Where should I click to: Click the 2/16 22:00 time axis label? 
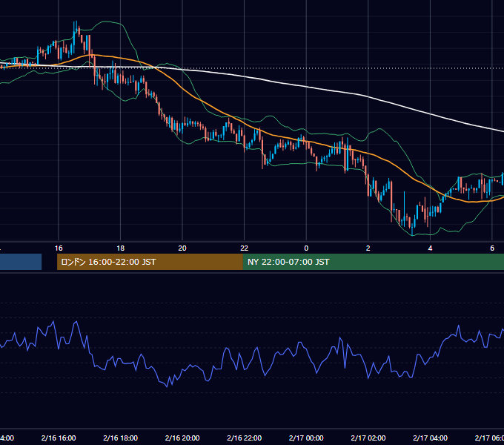pyautogui.click(x=245, y=438)
